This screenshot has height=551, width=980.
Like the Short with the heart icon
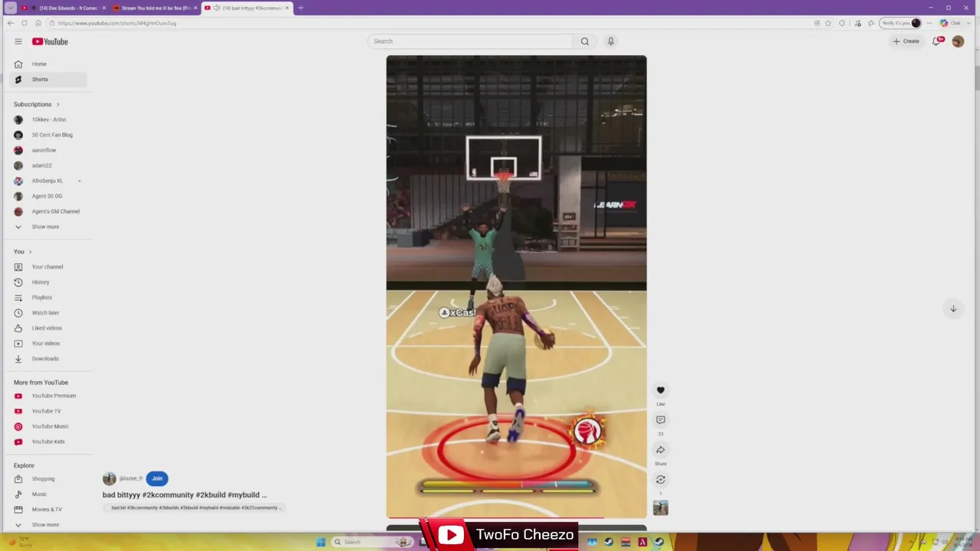point(661,390)
